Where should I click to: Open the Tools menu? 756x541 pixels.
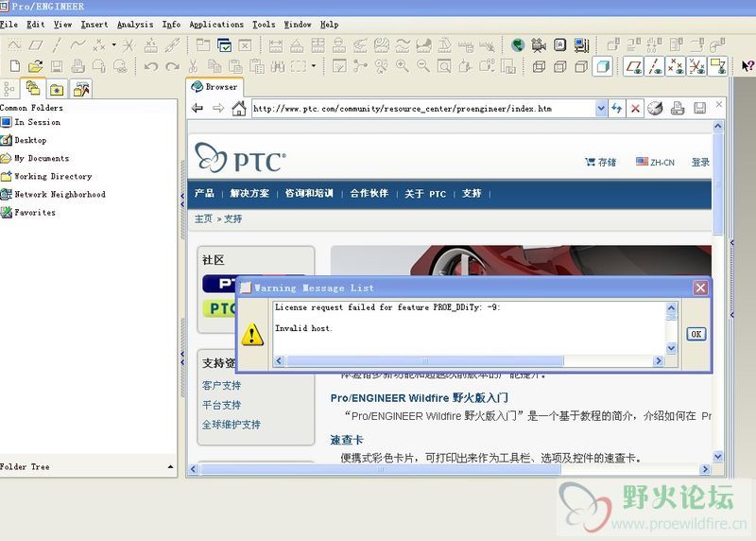(264, 25)
